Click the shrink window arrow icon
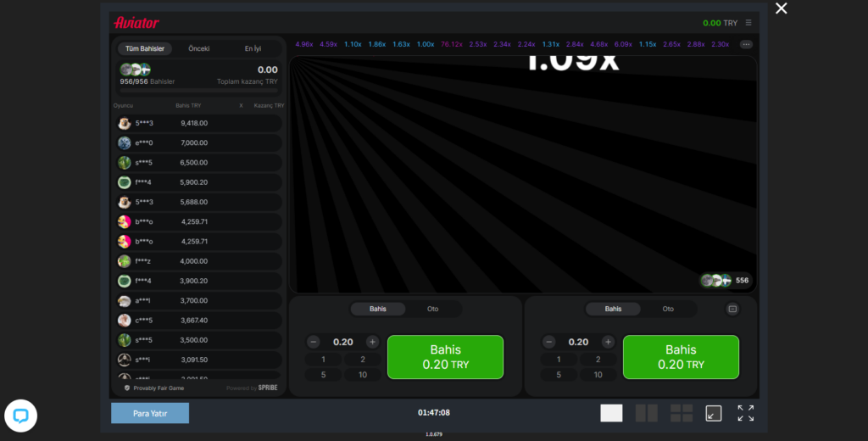The width and height of the screenshot is (868, 441). coord(714,413)
